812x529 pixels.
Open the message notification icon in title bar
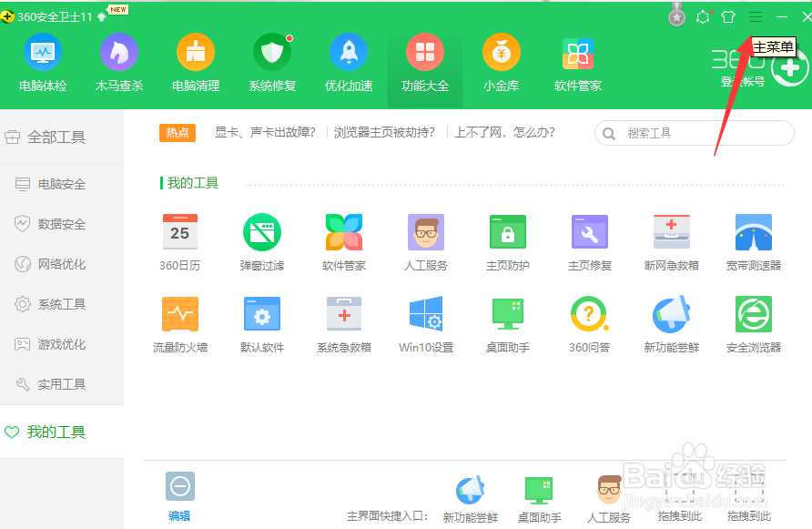pyautogui.click(x=703, y=17)
